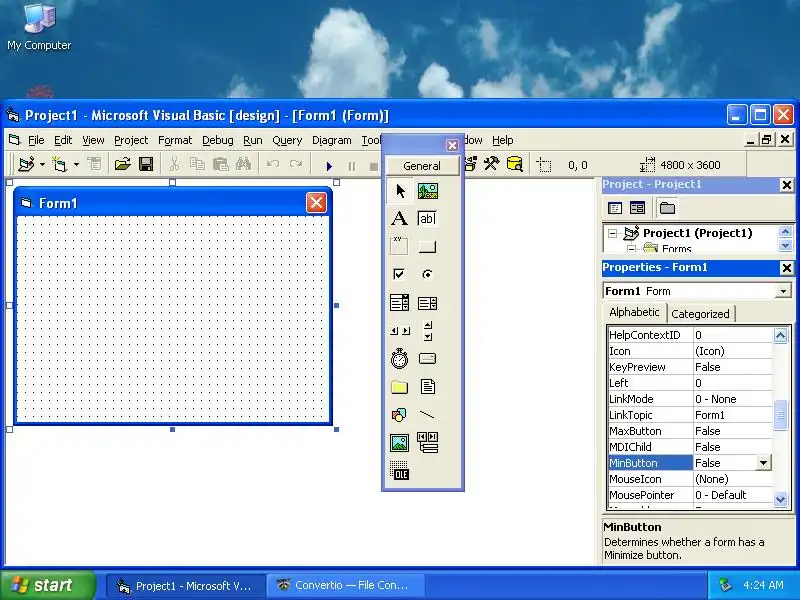Select the Data control tool
The height and width of the screenshot is (600, 800).
coord(428,442)
